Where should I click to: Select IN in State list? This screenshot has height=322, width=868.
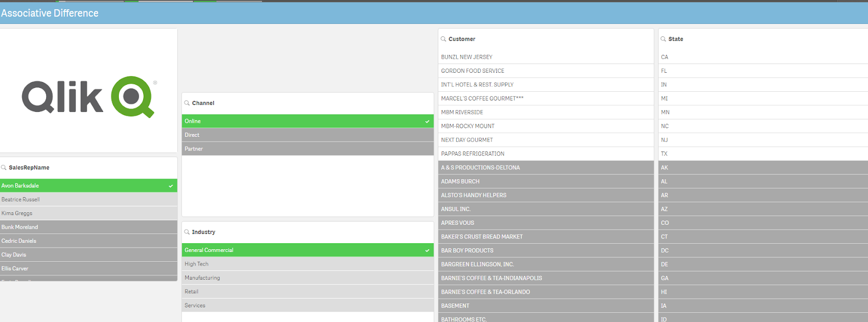point(763,85)
